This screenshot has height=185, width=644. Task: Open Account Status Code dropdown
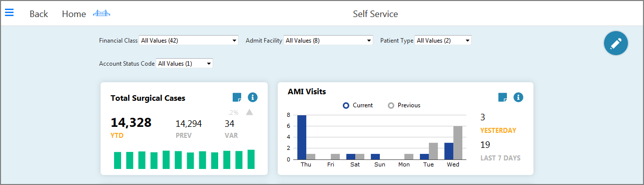pyautogui.click(x=185, y=63)
